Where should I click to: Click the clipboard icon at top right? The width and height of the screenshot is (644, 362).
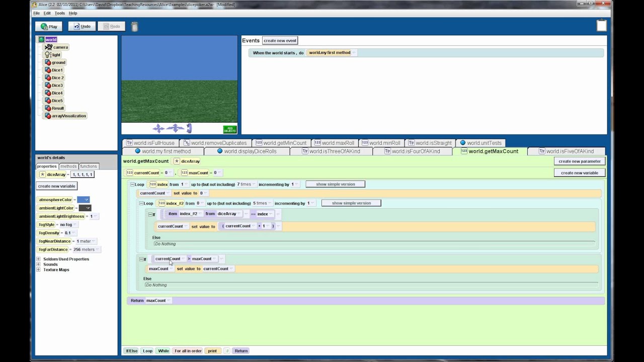(601, 25)
